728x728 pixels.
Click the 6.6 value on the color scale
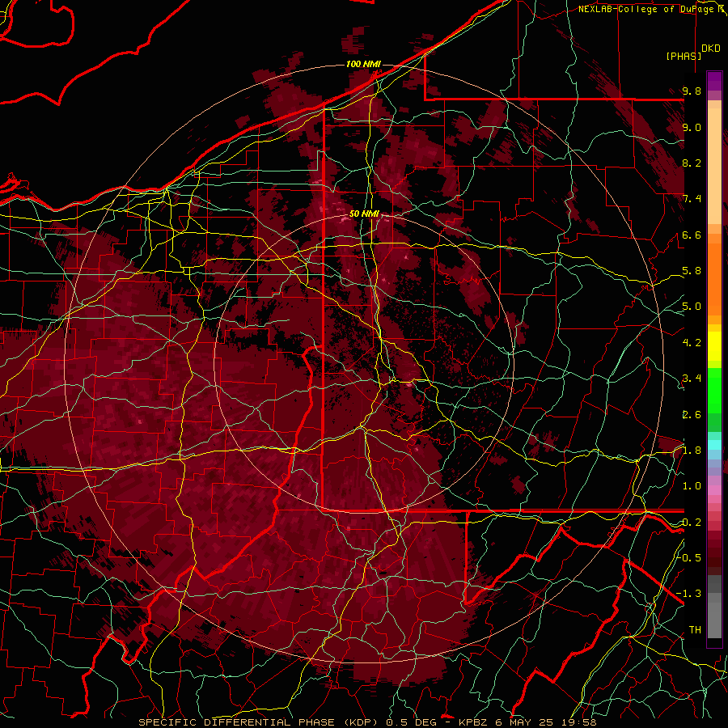(692, 235)
